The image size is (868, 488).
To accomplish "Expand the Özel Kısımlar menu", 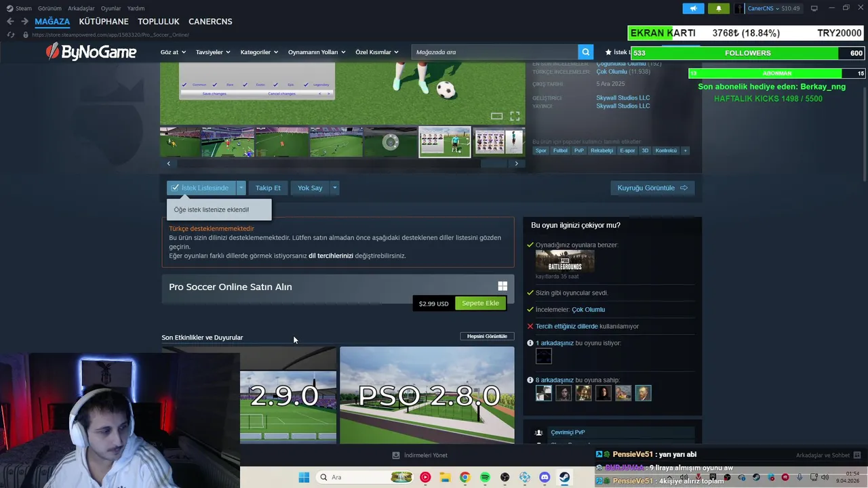I will pyautogui.click(x=377, y=52).
